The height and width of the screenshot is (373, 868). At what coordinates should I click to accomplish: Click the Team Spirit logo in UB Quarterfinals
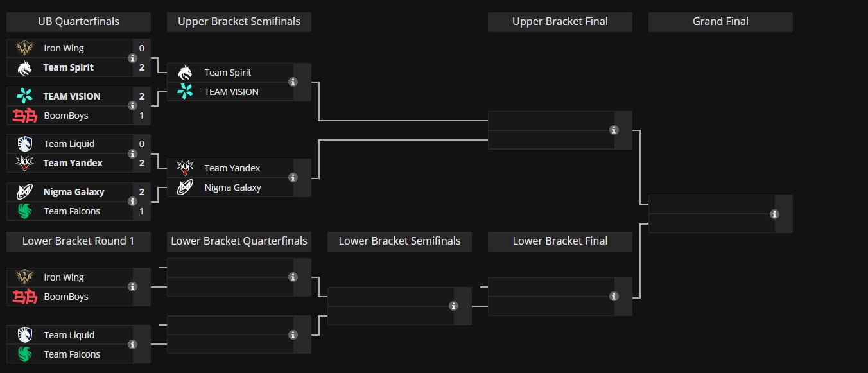24,67
